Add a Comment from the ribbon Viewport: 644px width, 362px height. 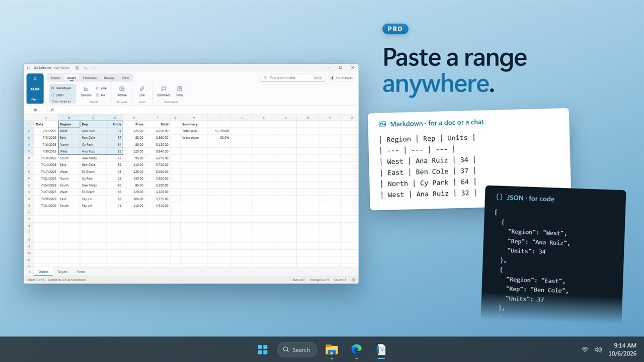(x=164, y=91)
